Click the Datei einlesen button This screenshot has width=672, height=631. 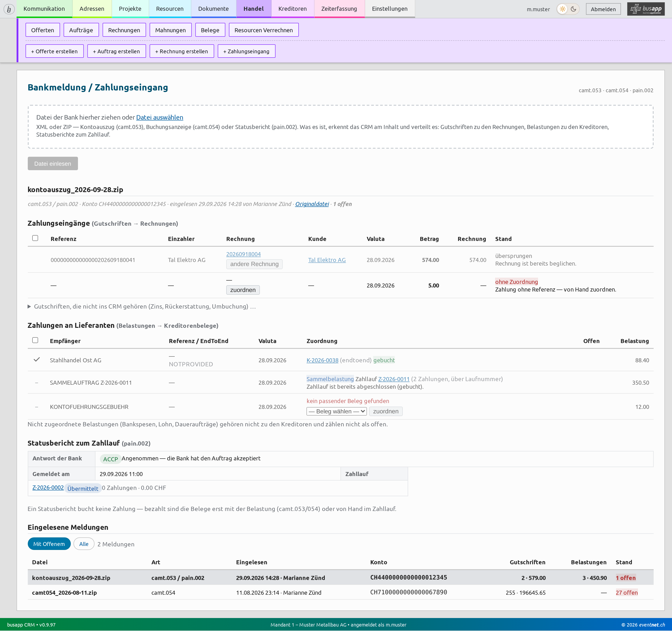point(53,164)
